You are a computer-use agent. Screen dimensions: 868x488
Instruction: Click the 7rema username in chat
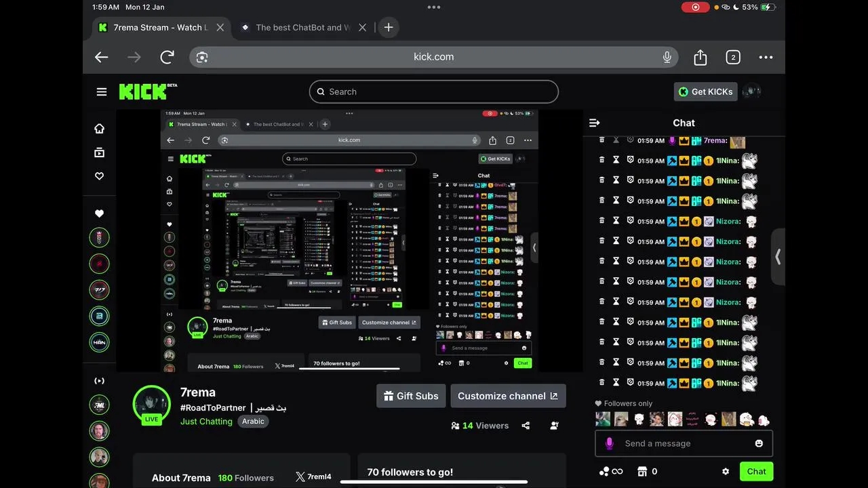tap(715, 141)
